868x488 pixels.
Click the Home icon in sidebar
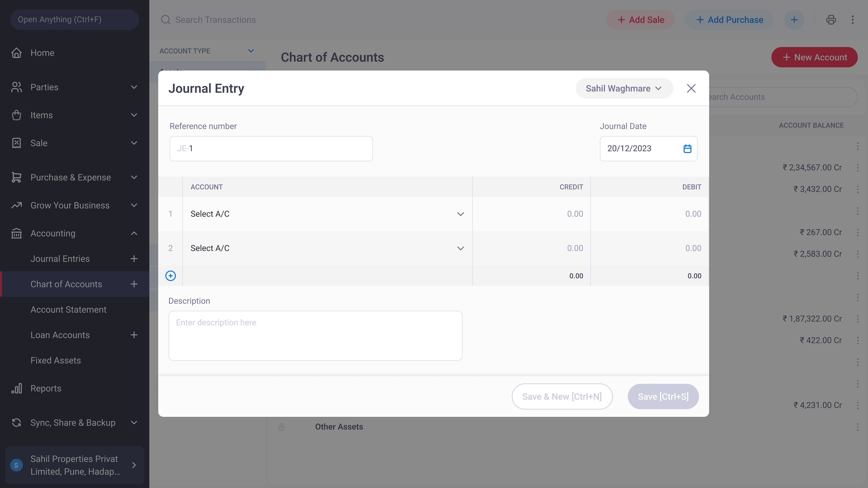pos(16,53)
